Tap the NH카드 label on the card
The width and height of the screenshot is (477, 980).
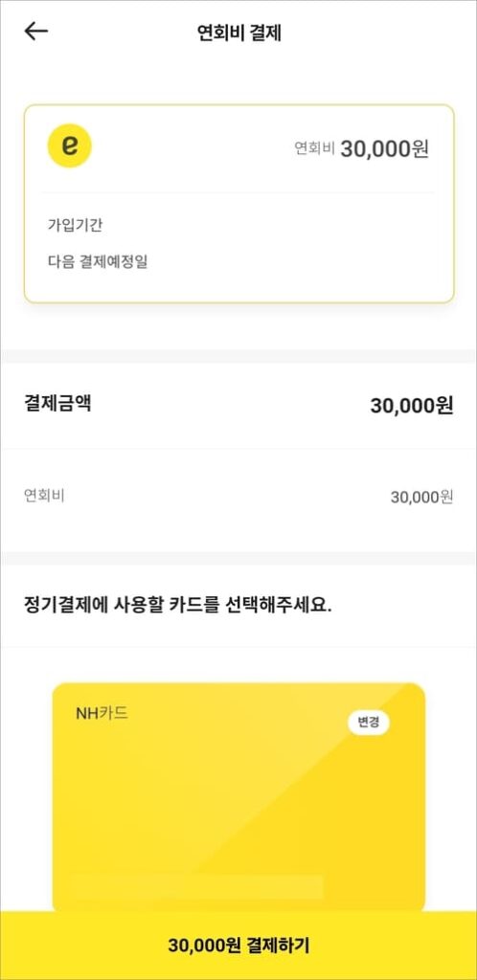point(102,713)
